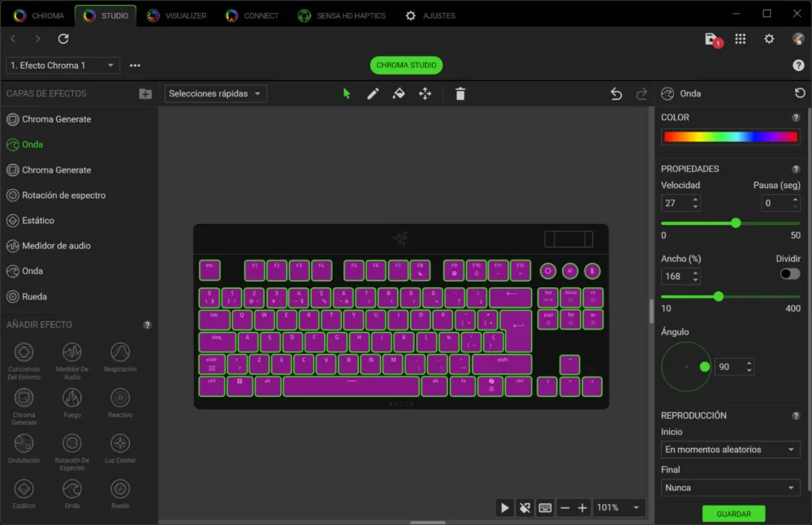Viewport: 812px width, 525px height.
Task: Select the STUDIO tab
Action: tap(106, 15)
